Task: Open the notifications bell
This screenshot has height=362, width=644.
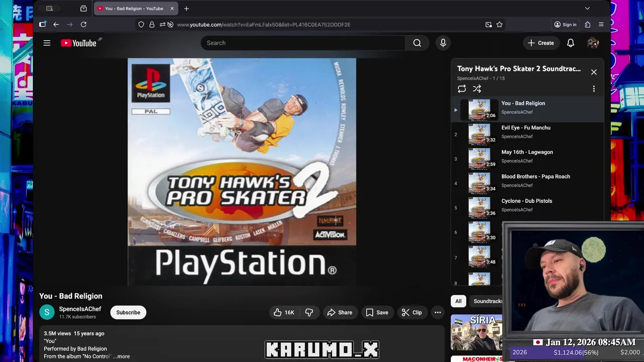Action: [x=571, y=43]
